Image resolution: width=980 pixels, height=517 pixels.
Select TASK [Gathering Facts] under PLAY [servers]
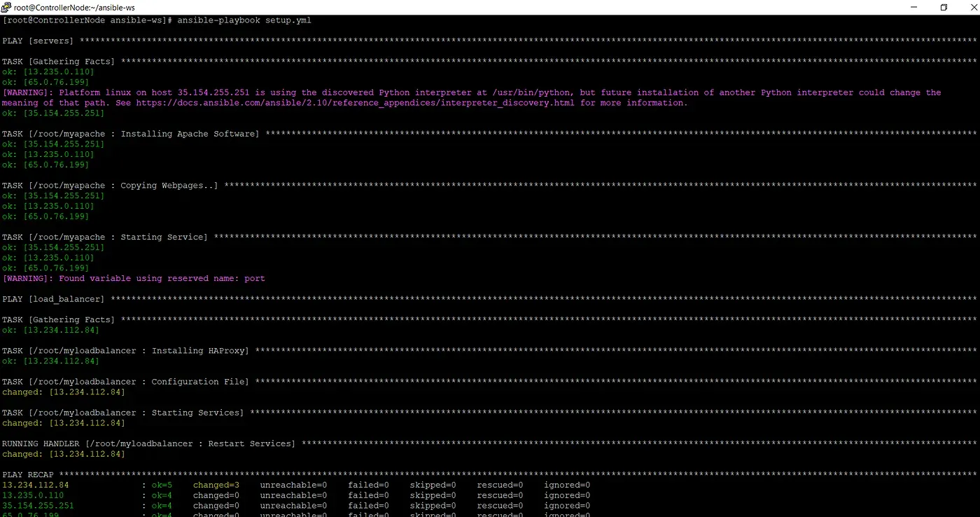(490, 62)
